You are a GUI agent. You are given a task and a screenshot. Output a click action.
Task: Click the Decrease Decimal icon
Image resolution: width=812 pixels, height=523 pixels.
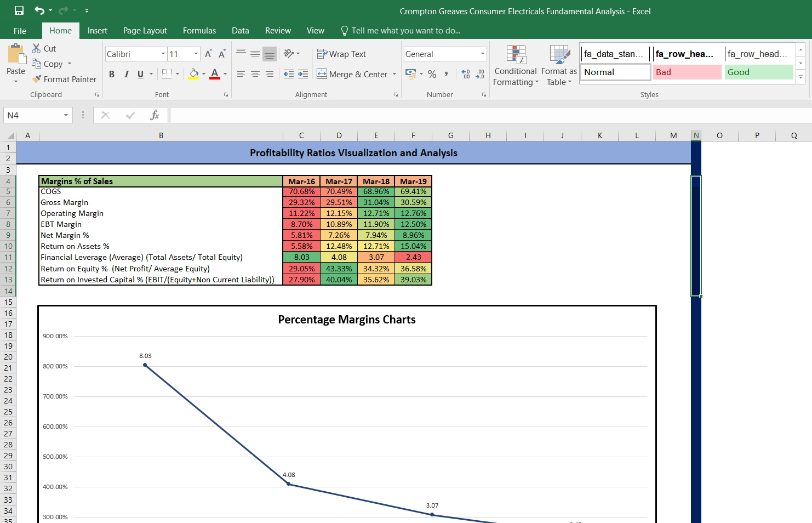tap(480, 74)
